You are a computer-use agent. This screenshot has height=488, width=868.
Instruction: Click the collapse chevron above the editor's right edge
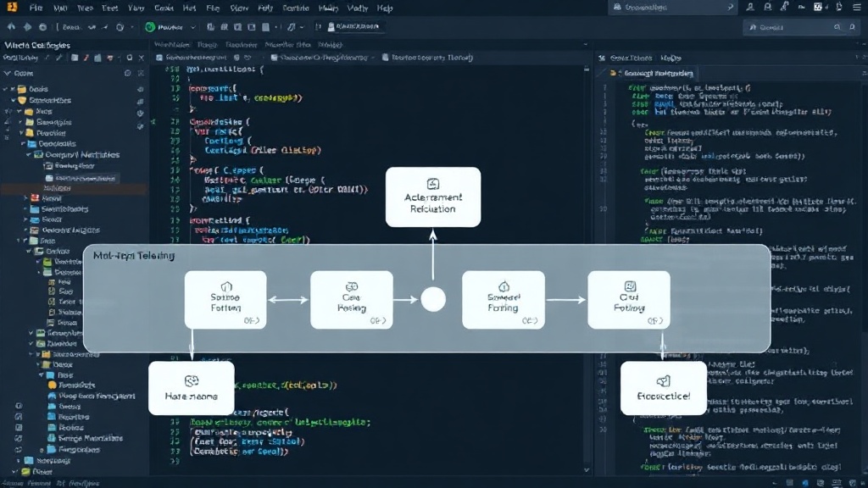(585, 45)
